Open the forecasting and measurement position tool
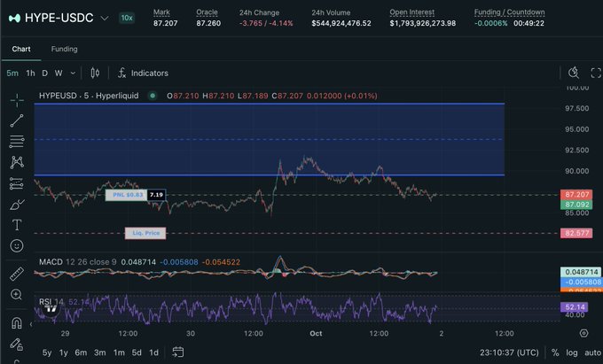The width and height of the screenshot is (603, 364). pos(17,183)
